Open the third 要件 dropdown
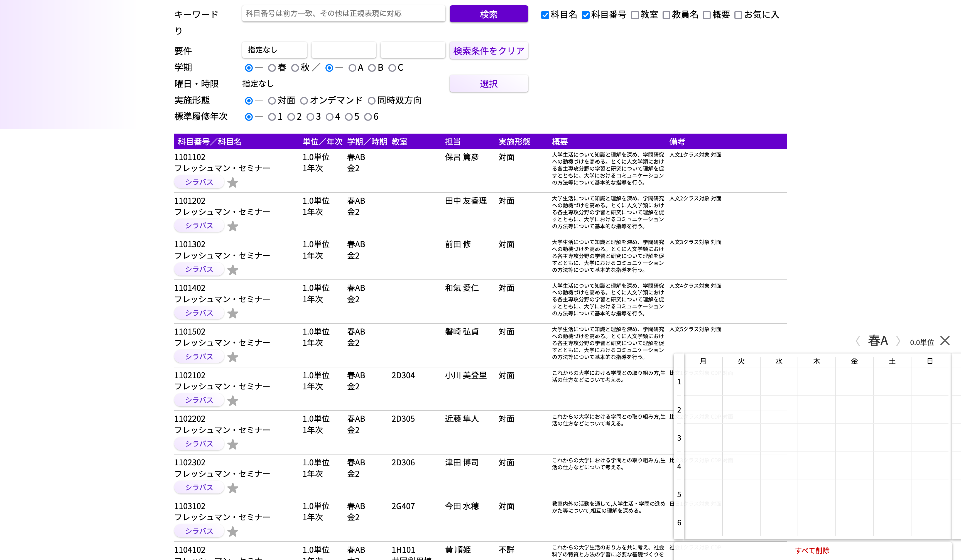Viewport: 961px width, 560px height. point(413,50)
